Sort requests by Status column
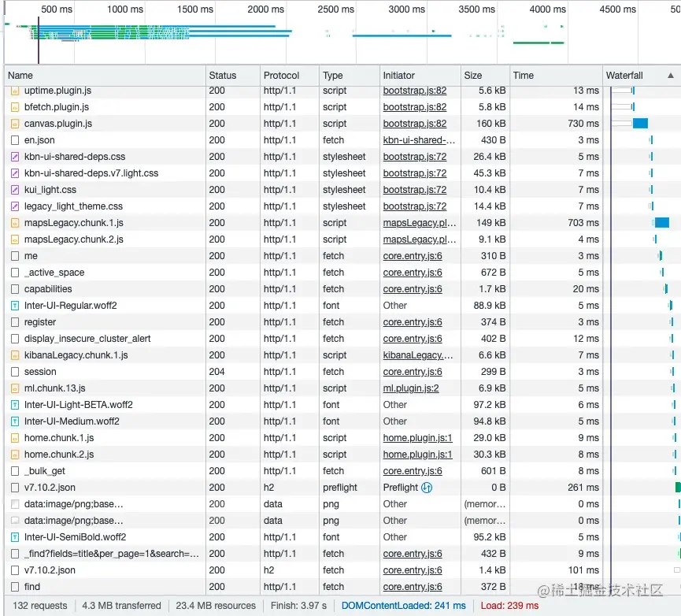Viewport: 681px width, 616px height. point(233,76)
